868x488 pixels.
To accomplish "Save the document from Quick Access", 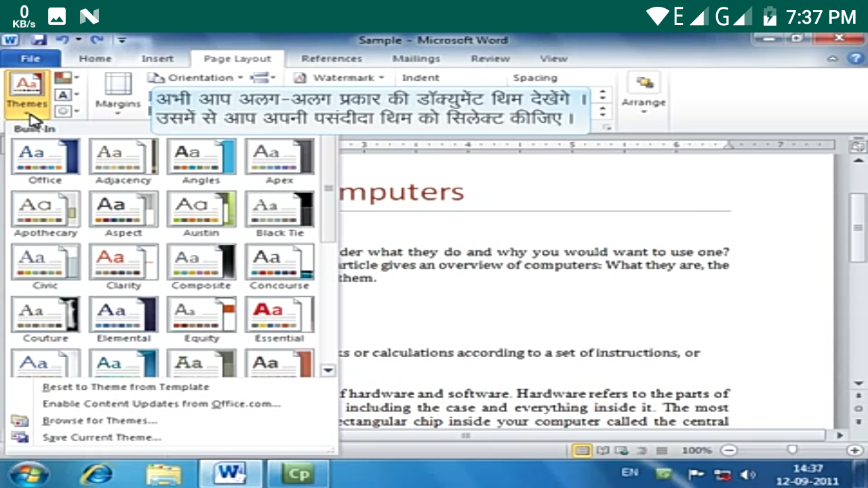I will (x=38, y=40).
